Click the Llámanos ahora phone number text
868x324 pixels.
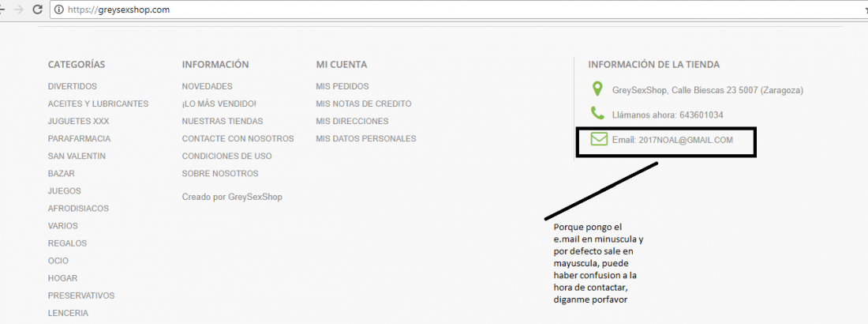(668, 115)
